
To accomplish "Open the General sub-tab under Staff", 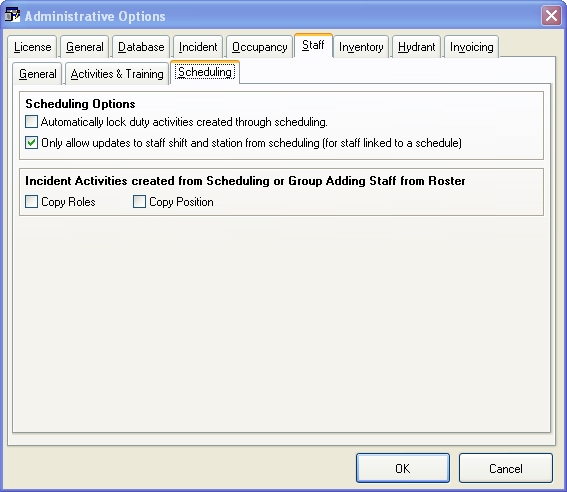I will pos(38,74).
